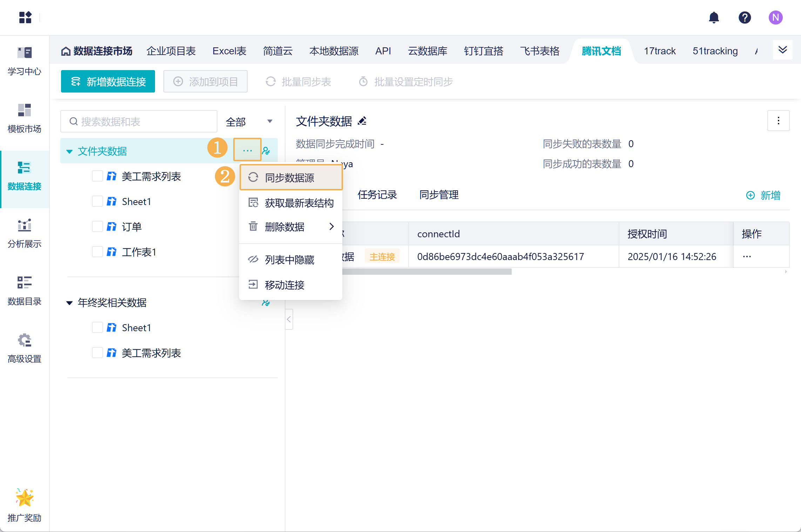Expand the connector tabs overflow chevron
The height and width of the screenshot is (532, 801).
pos(782,50)
